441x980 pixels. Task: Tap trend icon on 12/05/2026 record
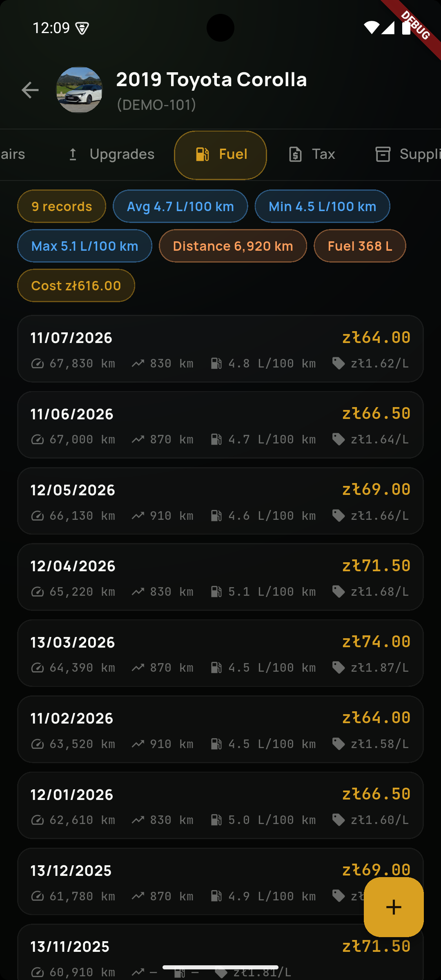138,516
